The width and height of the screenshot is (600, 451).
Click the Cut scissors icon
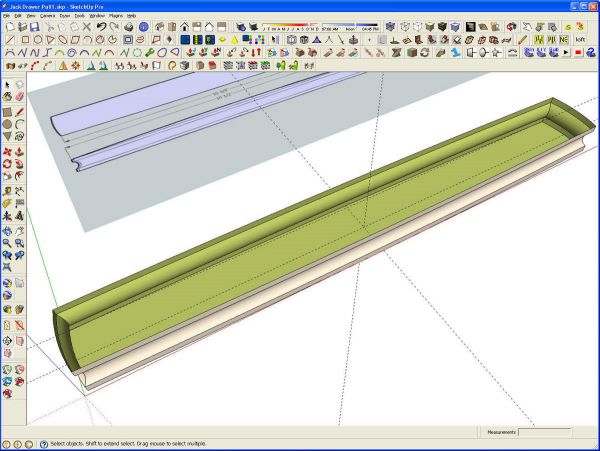tap(49, 27)
